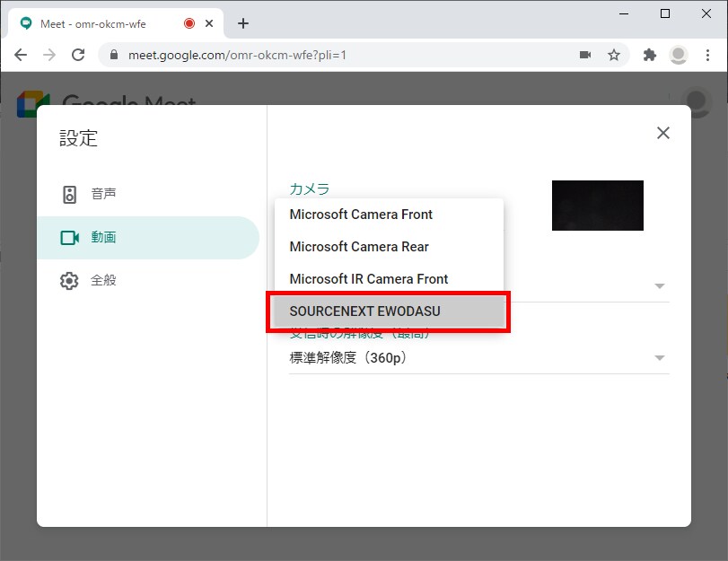Choose Microsoft Camera Front
The height and width of the screenshot is (561, 728).
pyautogui.click(x=389, y=215)
